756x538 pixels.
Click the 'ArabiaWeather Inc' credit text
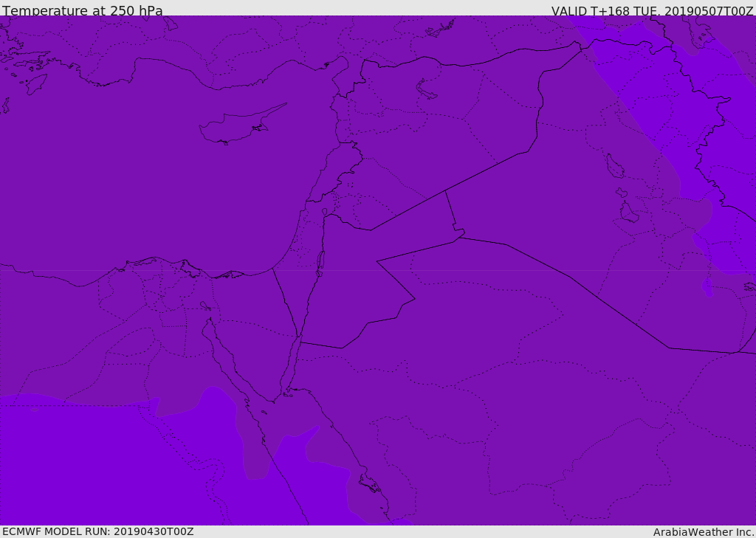click(704, 532)
